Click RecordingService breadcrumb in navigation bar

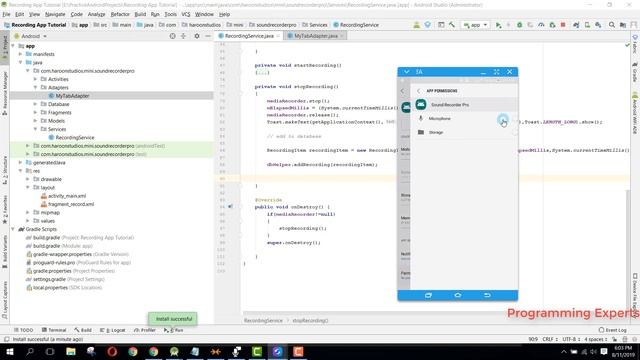356,25
